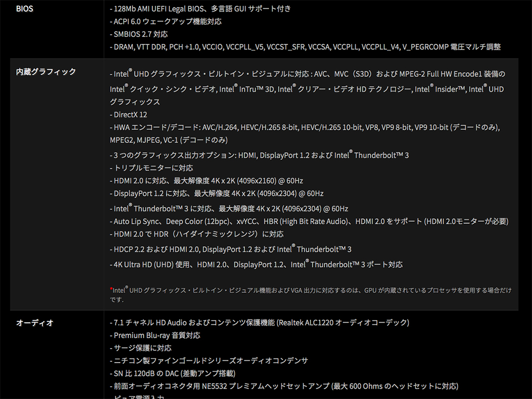Click the HDCP 2.2 および HDMI 2.0 line

(x=231, y=249)
